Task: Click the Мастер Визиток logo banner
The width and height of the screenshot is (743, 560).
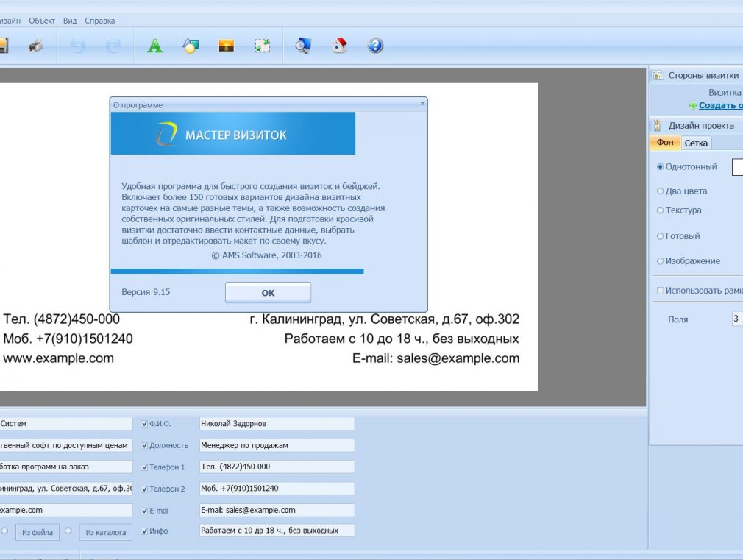Action: [x=233, y=133]
